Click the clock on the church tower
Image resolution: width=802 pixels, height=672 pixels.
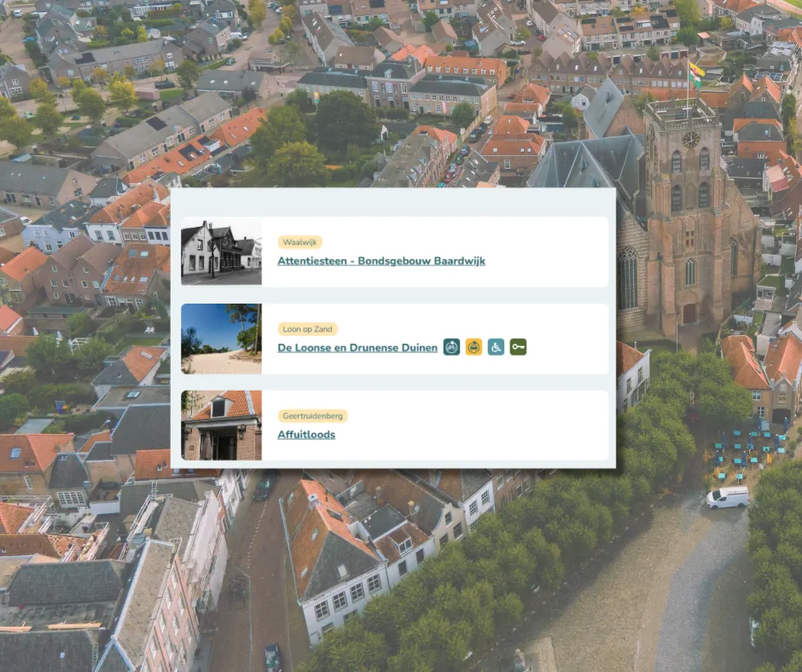[690, 139]
